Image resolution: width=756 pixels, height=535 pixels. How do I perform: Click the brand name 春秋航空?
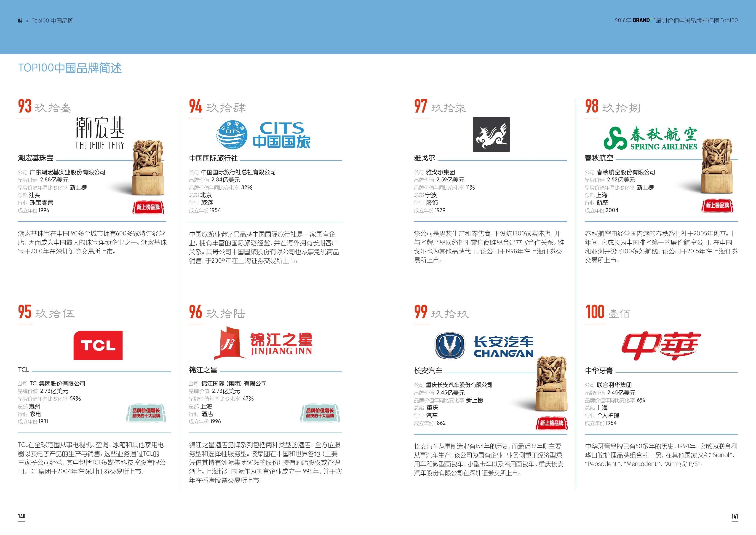[599, 158]
